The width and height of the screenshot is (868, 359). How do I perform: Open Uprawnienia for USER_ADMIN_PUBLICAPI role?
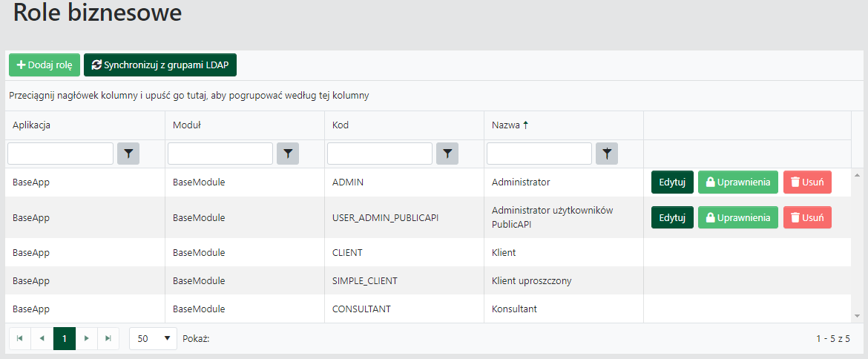point(737,217)
